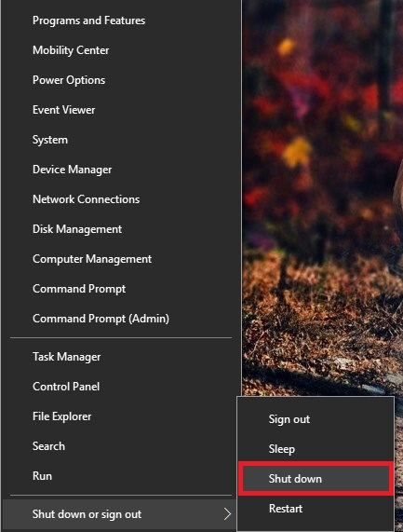Expand Shut down or sign out submenu
Viewport: 403px width, 532px height.
(x=120, y=514)
